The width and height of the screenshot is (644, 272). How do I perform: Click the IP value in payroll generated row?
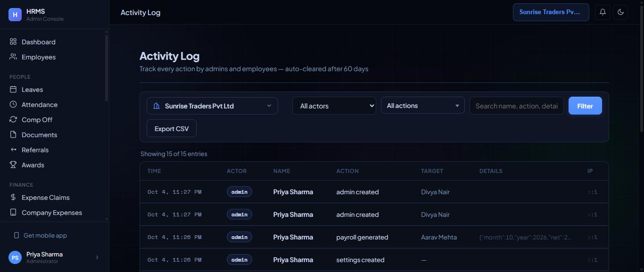tap(593, 237)
